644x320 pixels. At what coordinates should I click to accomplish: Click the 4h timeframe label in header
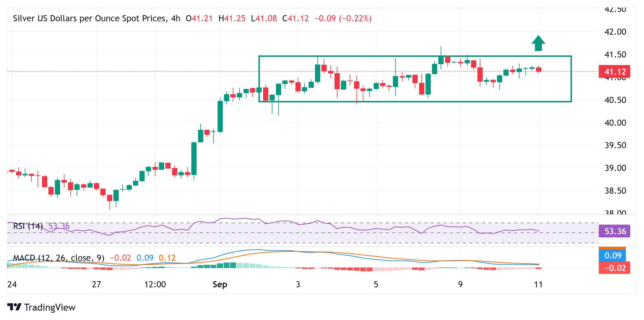[x=176, y=18]
